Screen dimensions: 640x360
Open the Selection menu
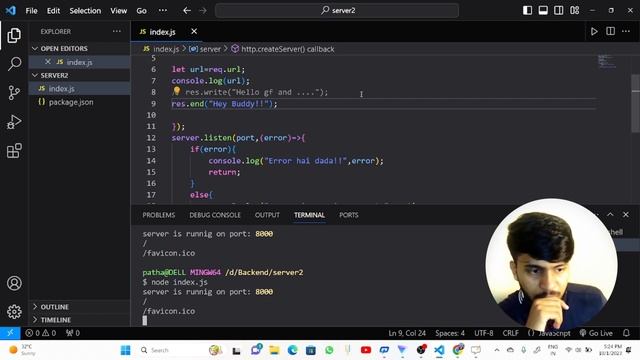pos(85,11)
